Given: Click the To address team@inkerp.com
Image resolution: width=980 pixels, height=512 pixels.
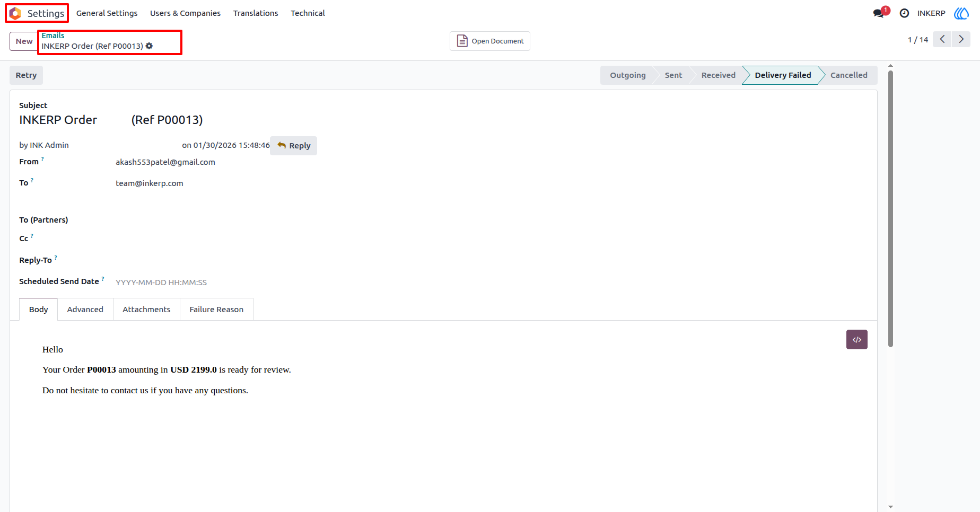Looking at the screenshot, I should (x=150, y=183).
